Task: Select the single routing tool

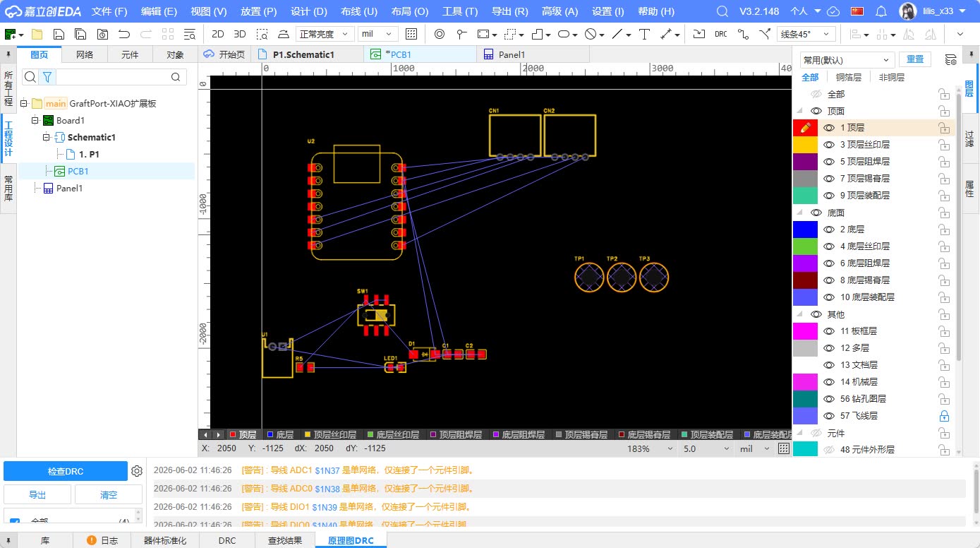Action: pos(742,34)
